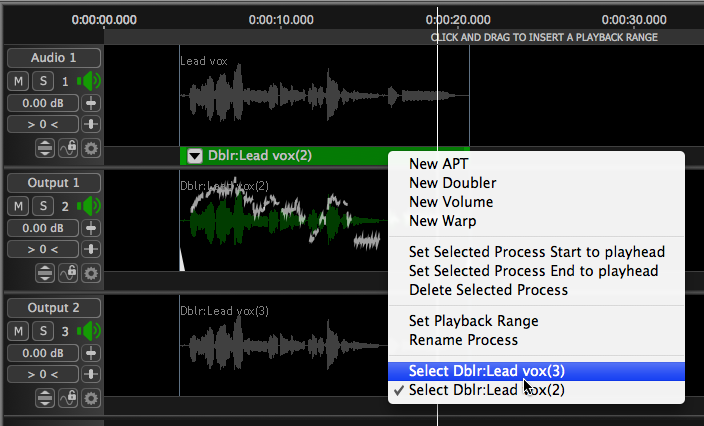Viewport: 704px width, 426px height.
Task: Open the gear settings on Audio 1 track
Action: [x=91, y=148]
